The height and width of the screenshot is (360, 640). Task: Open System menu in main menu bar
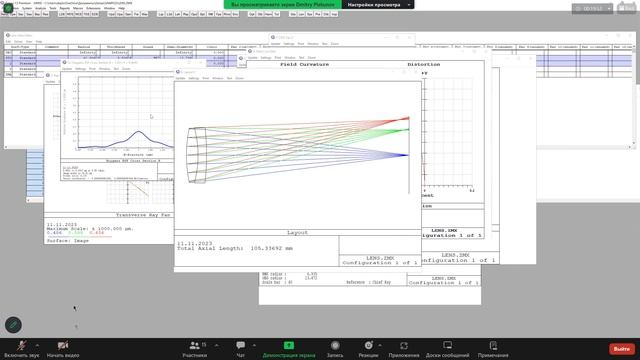coord(27,8)
